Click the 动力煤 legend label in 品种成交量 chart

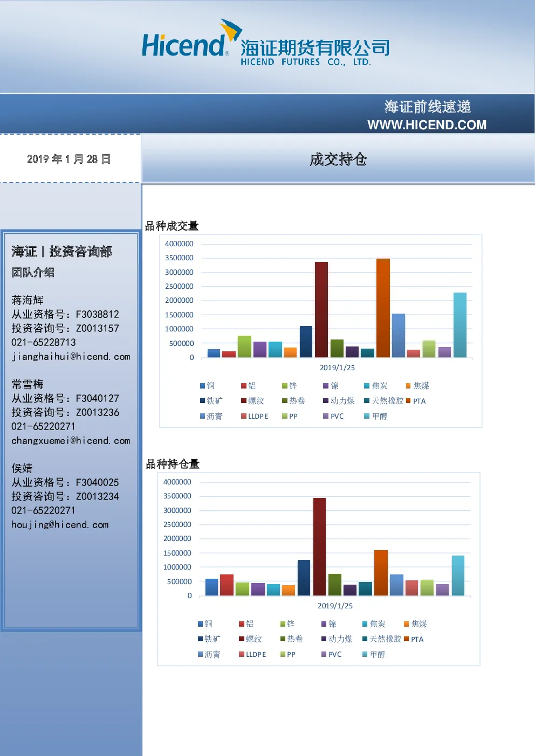(342, 401)
